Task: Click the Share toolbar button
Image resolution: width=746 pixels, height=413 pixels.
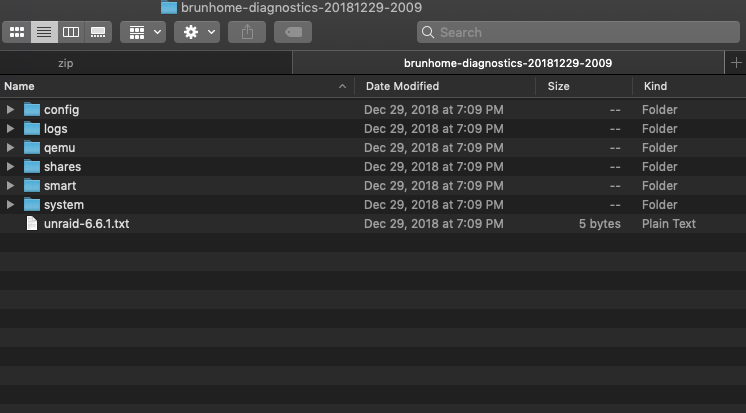Action: (247, 32)
